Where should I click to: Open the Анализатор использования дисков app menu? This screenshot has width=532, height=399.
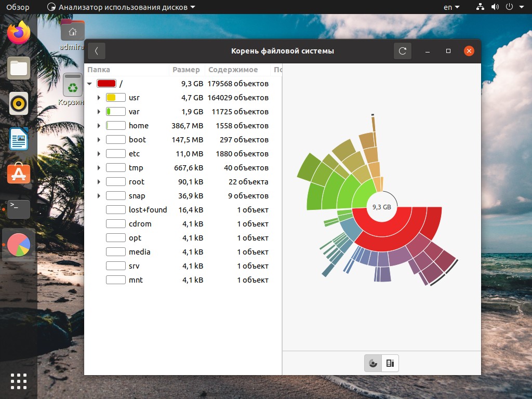(x=121, y=7)
